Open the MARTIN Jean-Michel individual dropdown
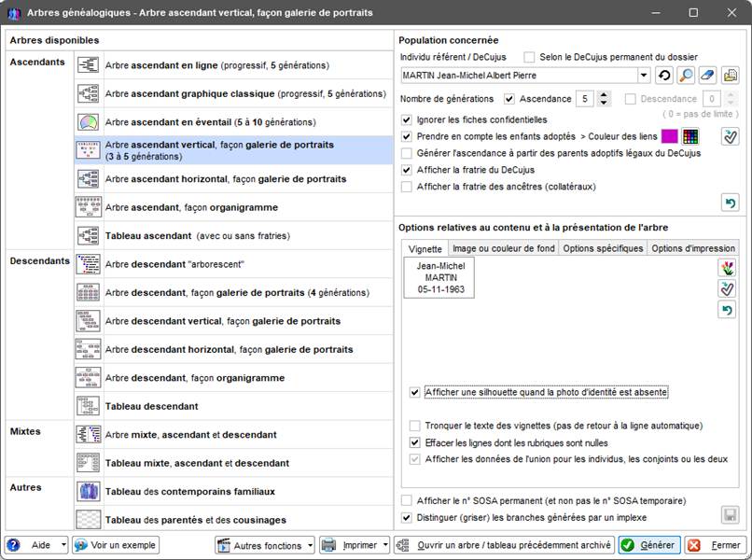The image size is (752, 560). pyautogui.click(x=644, y=76)
